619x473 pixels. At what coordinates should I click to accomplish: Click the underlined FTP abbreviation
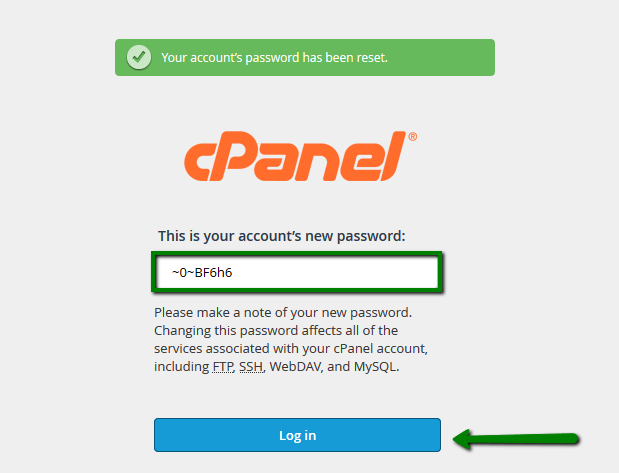(222, 366)
